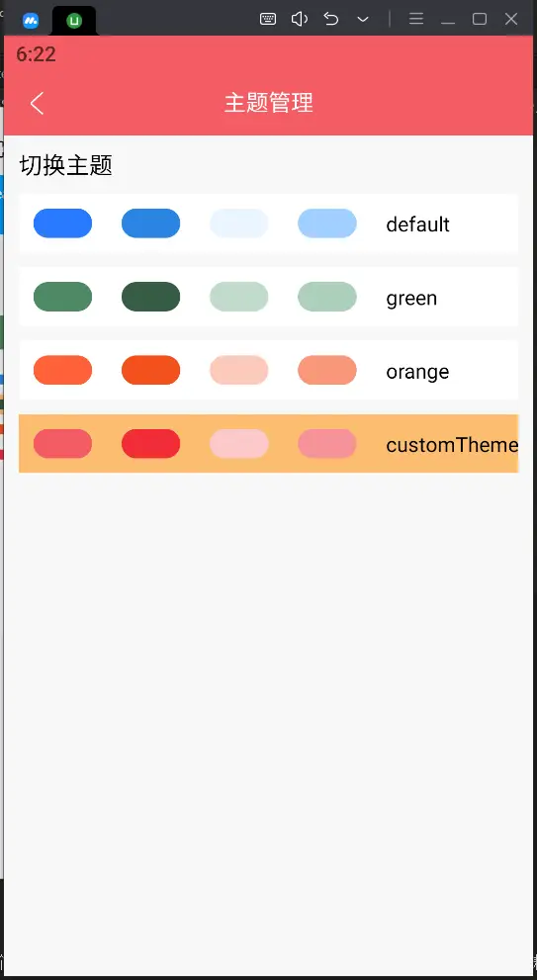Click the dark green swatch in green row
Image resolution: width=537 pixels, height=980 pixels.
coord(150,297)
